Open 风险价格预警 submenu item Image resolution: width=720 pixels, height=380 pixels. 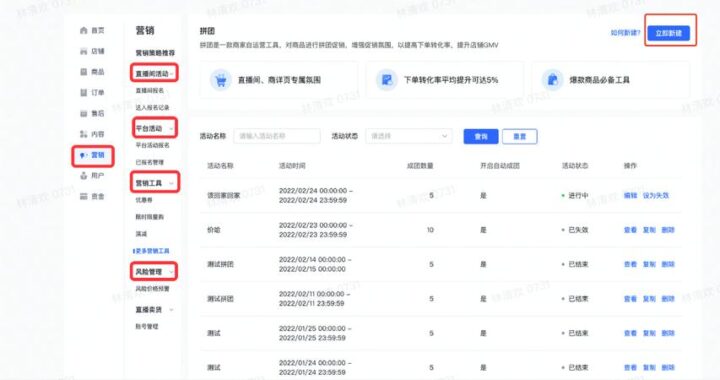tap(152, 289)
